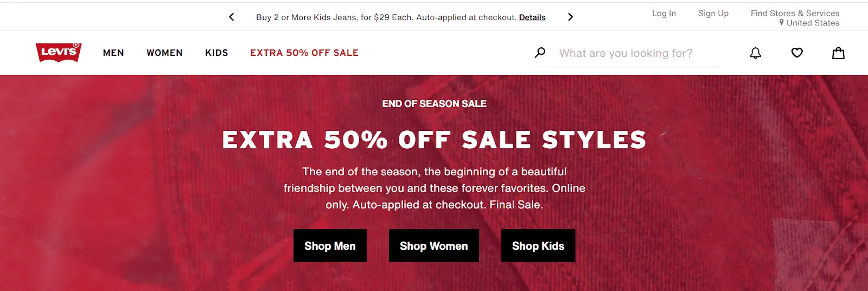Show previous promo banner arrow
This screenshot has height=291, width=868.
click(x=232, y=17)
